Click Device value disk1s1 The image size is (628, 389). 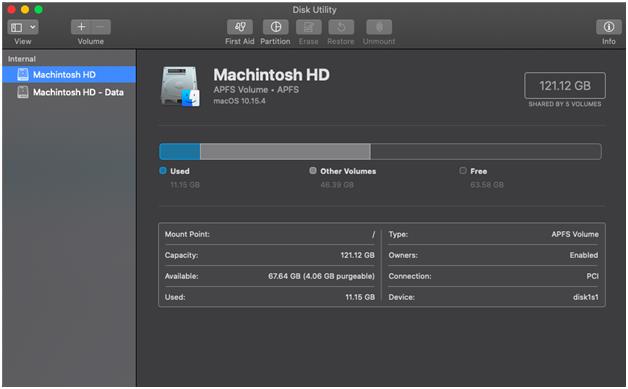pos(586,297)
